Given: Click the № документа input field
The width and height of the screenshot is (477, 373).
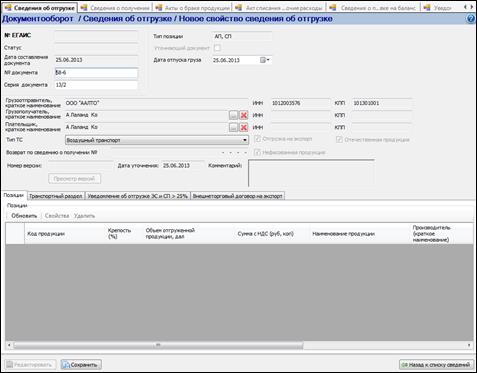Looking at the screenshot, I should coord(96,73).
